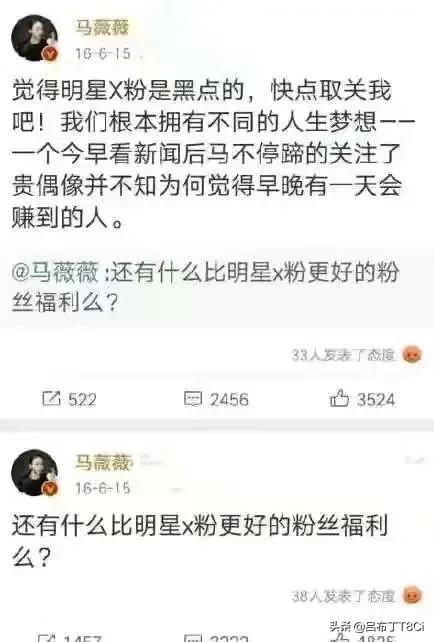Image resolution: width=434 pixels, height=642 pixels.
Task: Follow the @马薇薇 mention in the quoted repost
Action: tap(55, 273)
